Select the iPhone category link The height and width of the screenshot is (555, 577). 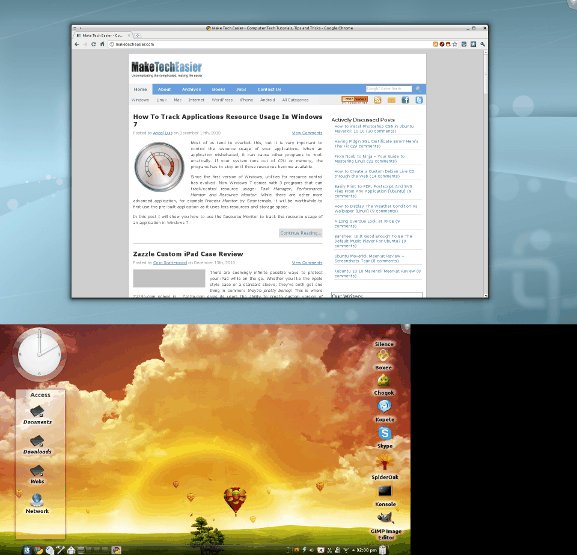point(246,100)
